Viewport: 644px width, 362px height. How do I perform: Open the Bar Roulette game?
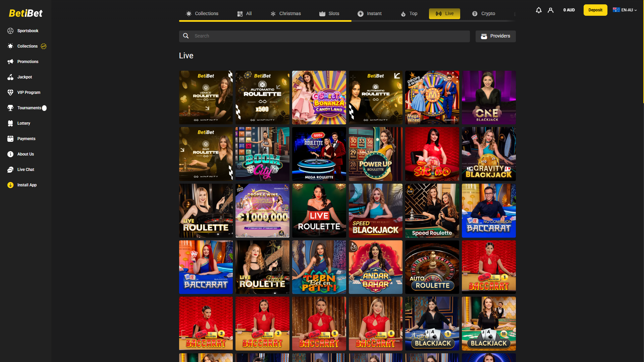pos(206,154)
